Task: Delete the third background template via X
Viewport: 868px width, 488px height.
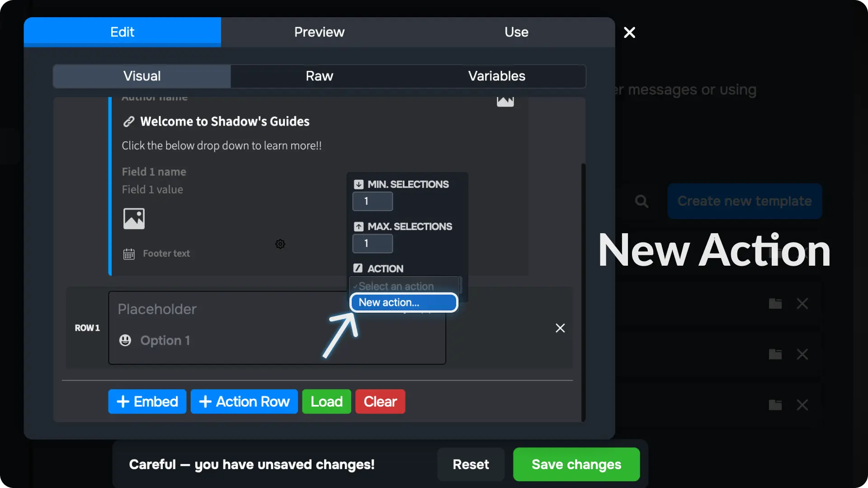Action: coord(802,405)
